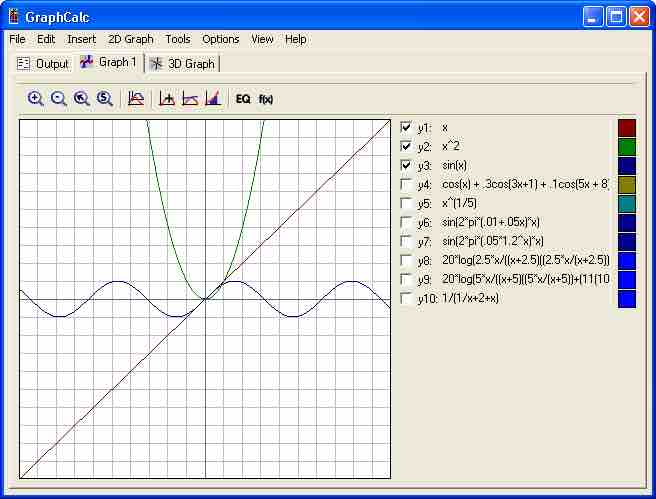Switch to the 3D Graph tab
Screen dimensions: 656x499
pyautogui.click(x=182, y=64)
